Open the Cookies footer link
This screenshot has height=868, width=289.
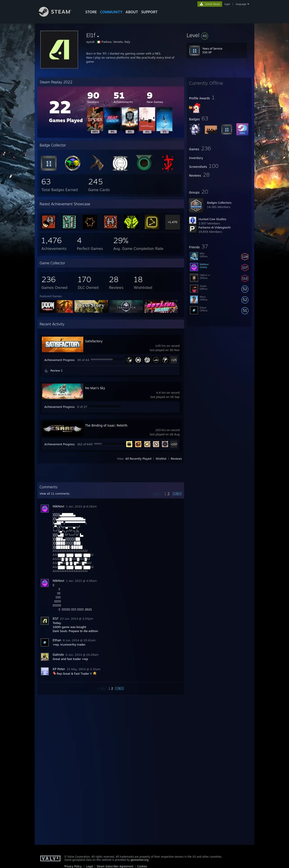pos(142,866)
